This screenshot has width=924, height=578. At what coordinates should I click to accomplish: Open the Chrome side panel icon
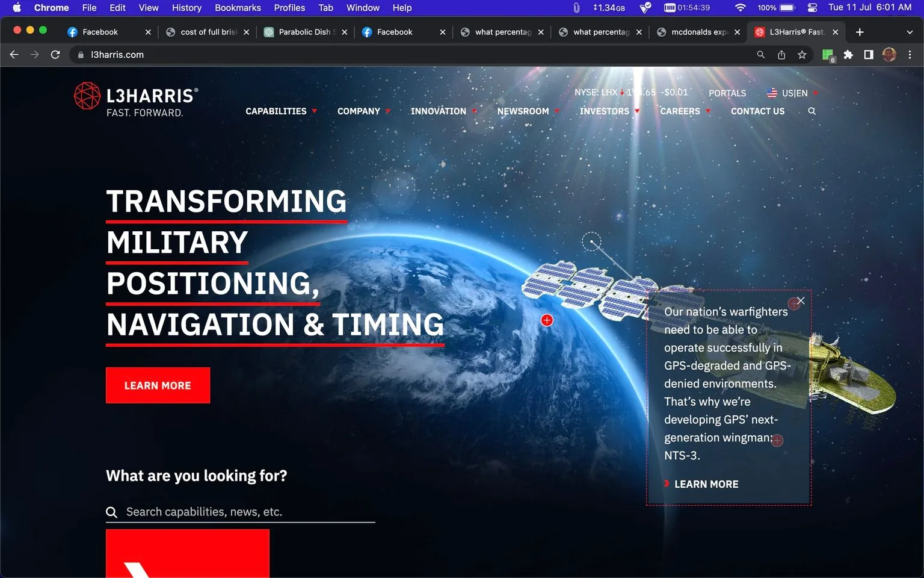coord(869,54)
